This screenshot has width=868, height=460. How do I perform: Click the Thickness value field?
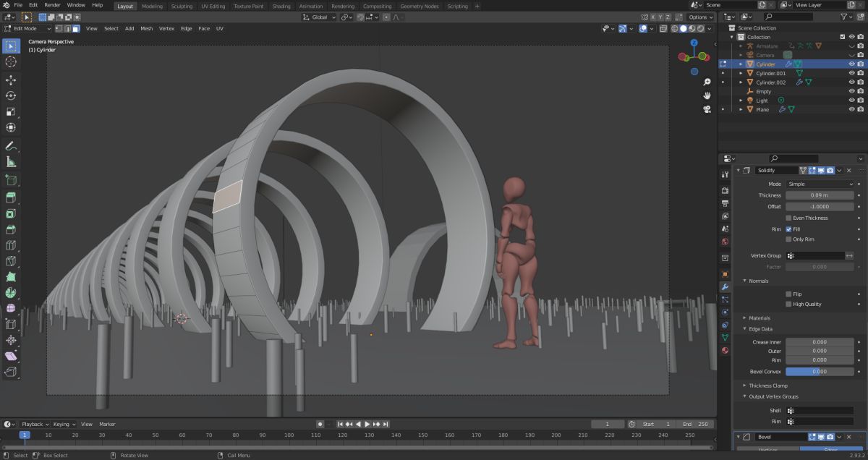[x=820, y=195]
